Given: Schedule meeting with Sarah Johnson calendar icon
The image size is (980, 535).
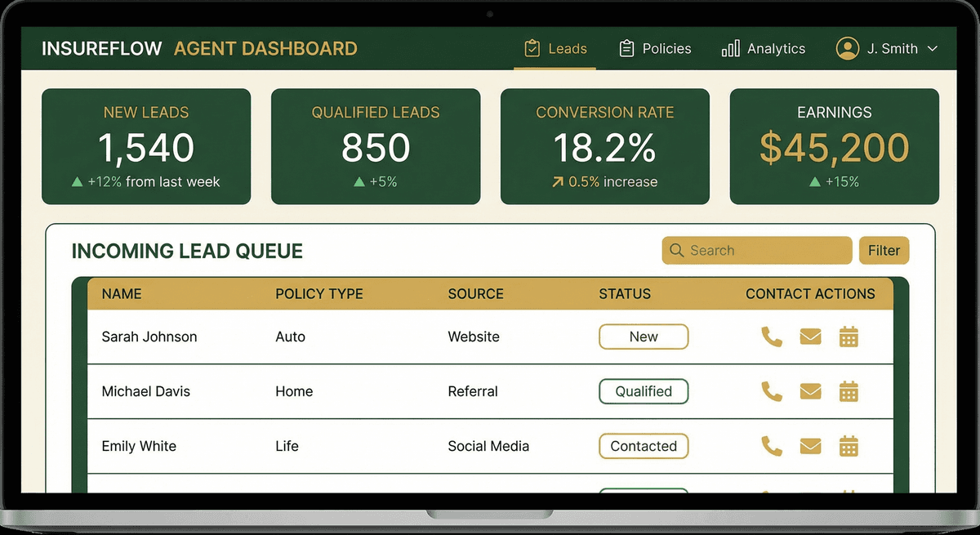Looking at the screenshot, I should tap(849, 337).
